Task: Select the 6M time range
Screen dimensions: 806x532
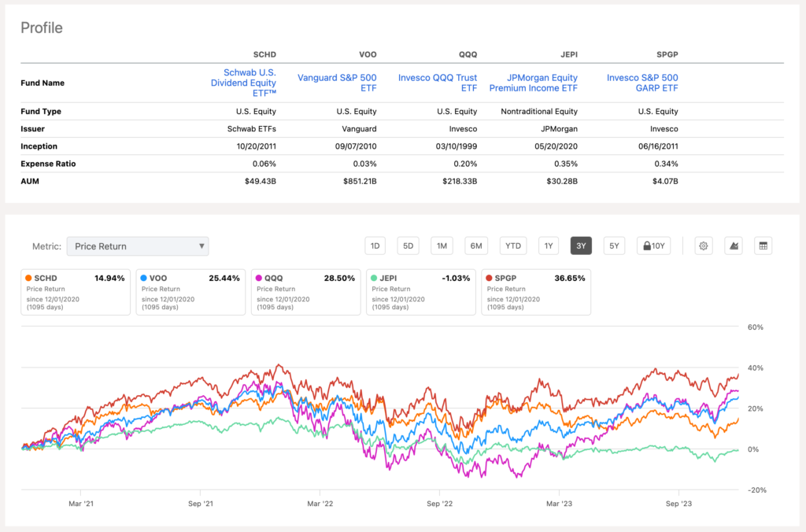Action: pos(476,246)
